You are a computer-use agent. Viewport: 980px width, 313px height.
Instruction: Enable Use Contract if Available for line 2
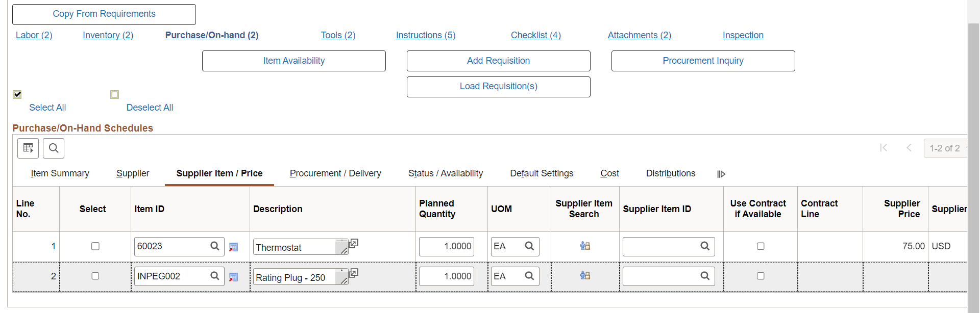(x=761, y=276)
